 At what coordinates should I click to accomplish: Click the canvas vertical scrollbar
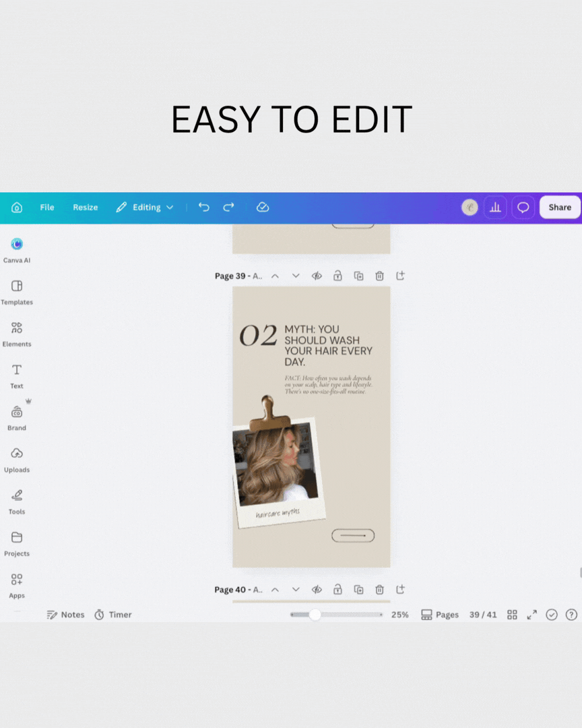point(580,572)
